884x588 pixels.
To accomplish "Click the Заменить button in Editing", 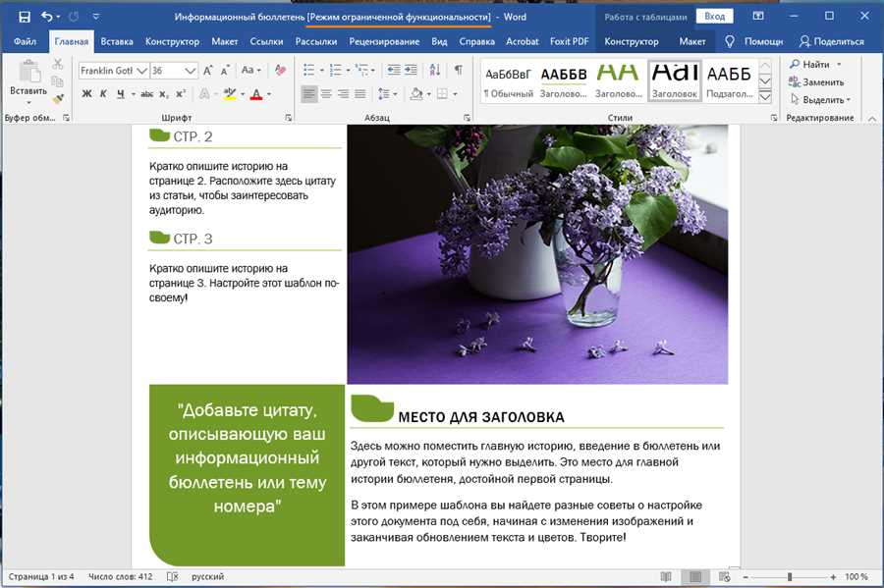I will [816, 82].
